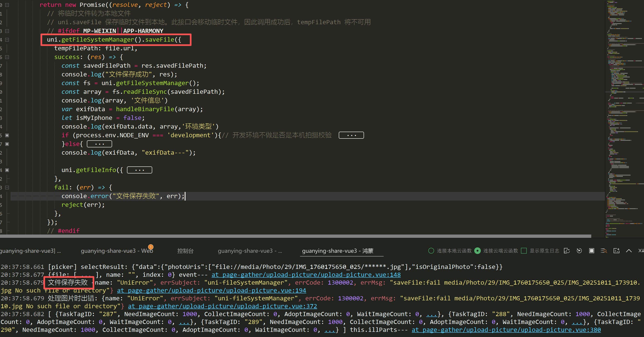Expand the folded else block ellipsis
This screenshot has width=644, height=337.
pos(99,144)
